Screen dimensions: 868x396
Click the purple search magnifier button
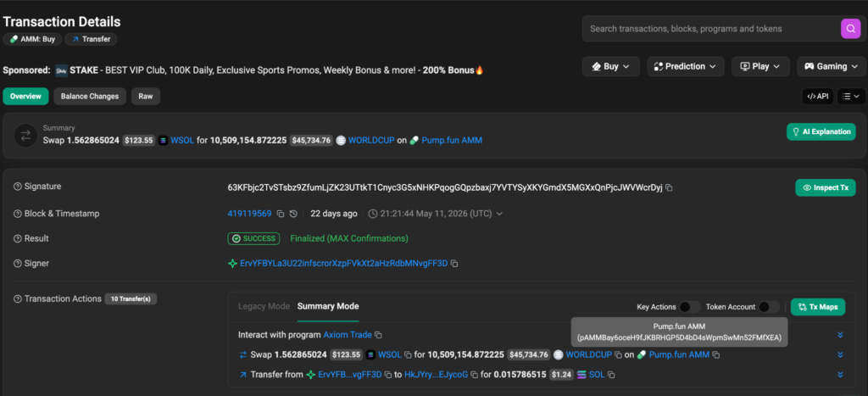tap(850, 28)
